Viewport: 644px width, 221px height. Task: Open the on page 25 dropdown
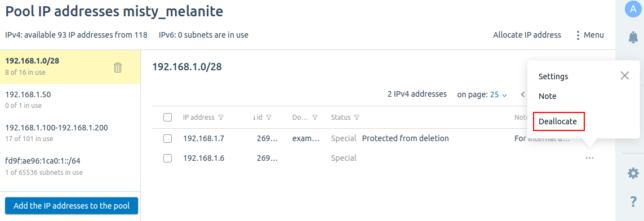tap(499, 94)
